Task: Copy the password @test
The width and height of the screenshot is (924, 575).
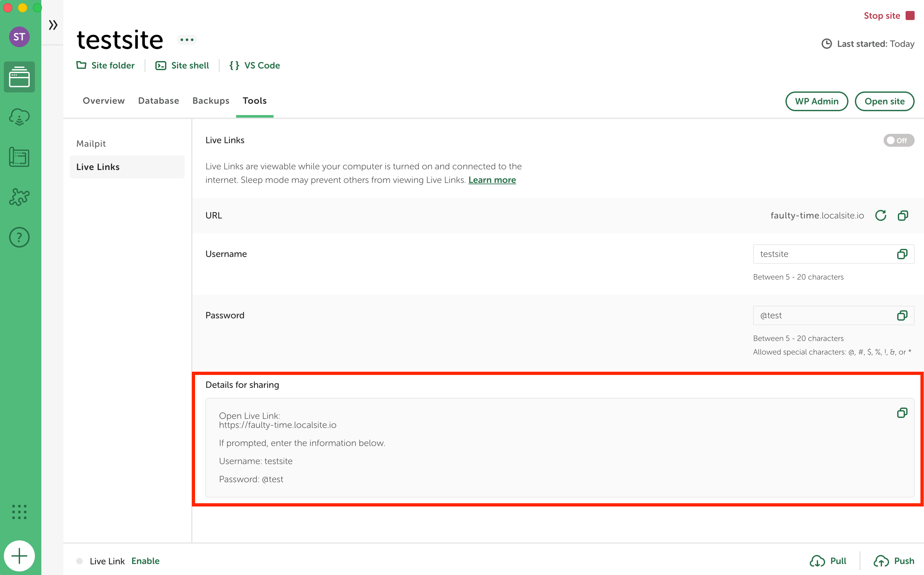Action: [902, 315]
